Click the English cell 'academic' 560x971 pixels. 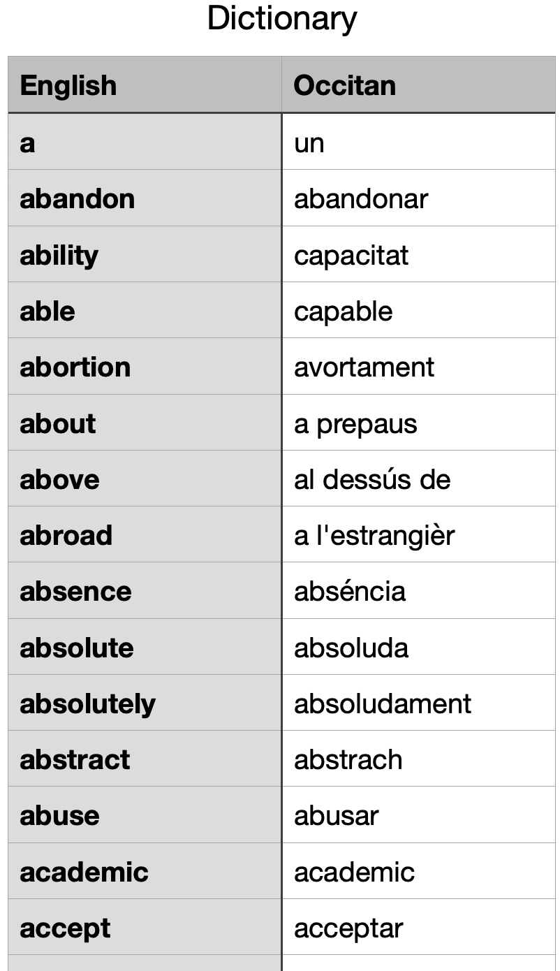coord(84,872)
